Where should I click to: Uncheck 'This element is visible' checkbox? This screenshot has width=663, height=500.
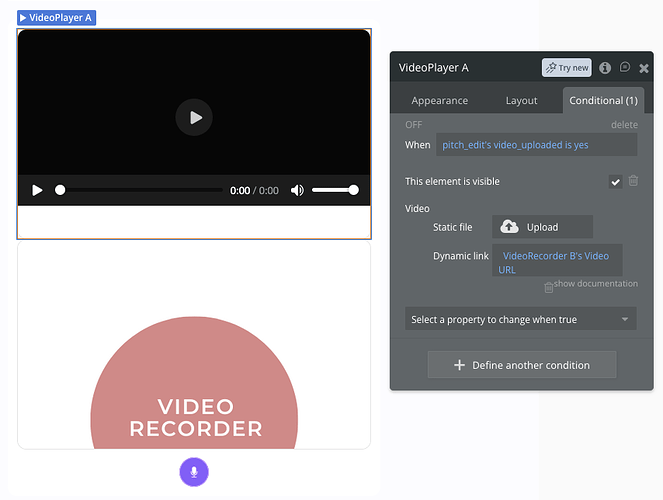[615, 181]
